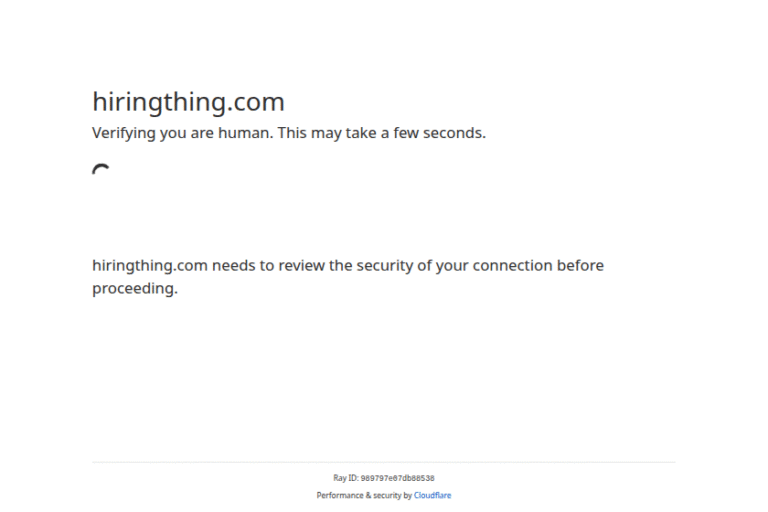The height and width of the screenshot is (512, 768).
Task: Click the word "human" in the subtitle
Action: tap(245, 133)
